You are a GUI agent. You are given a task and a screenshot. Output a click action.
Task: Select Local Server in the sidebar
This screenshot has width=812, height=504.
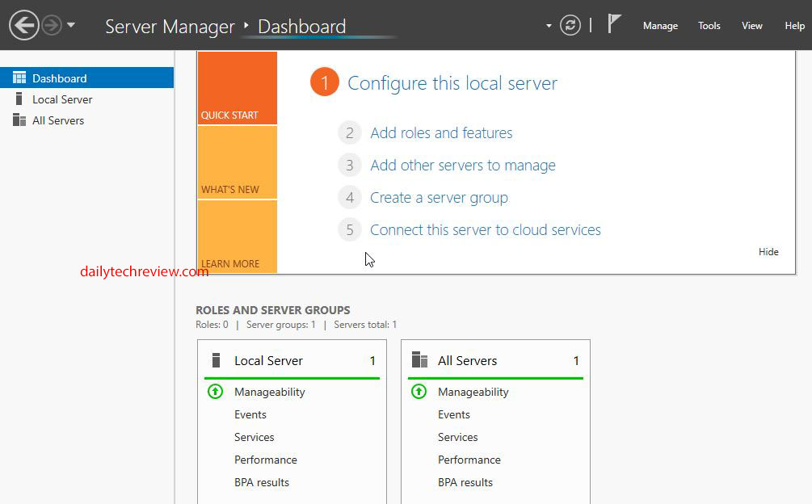coord(61,99)
